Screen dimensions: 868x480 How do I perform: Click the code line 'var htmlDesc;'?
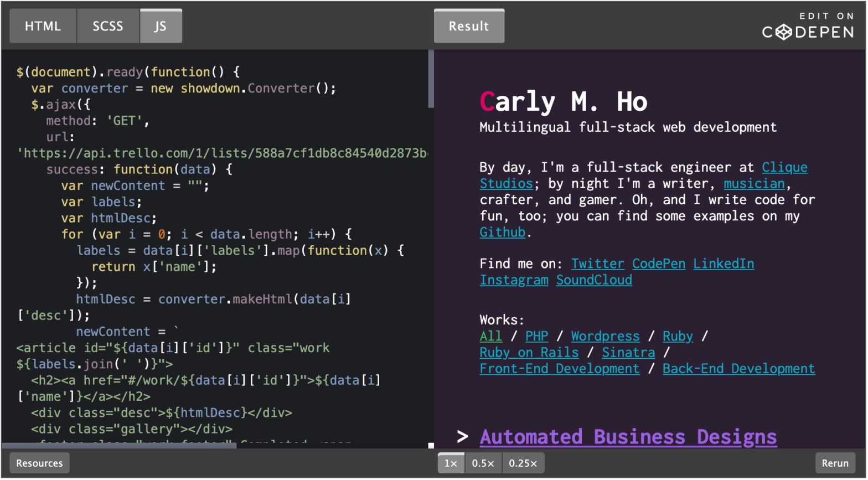tap(109, 218)
